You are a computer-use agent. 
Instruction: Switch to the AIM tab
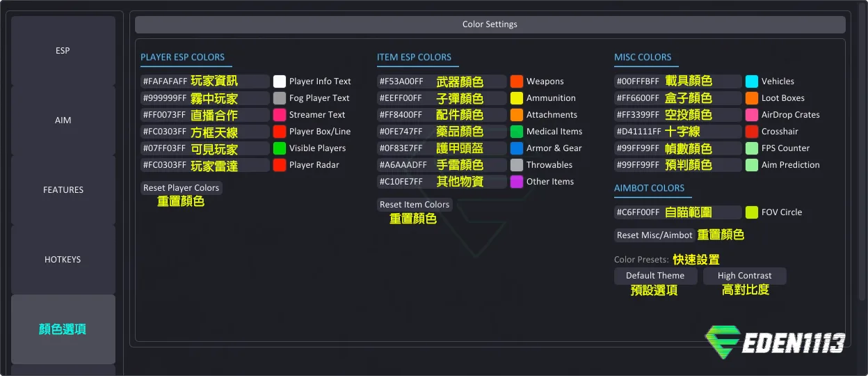tap(63, 120)
